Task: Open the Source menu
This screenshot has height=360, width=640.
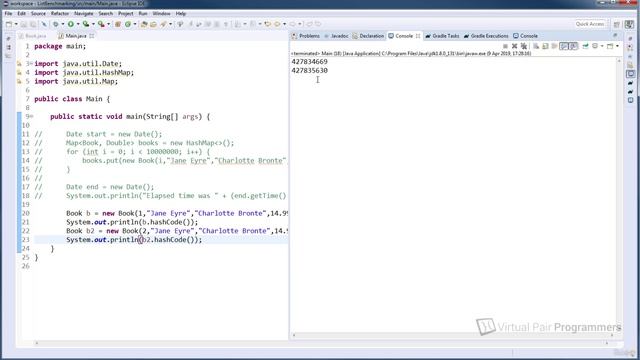Action: pos(38,13)
